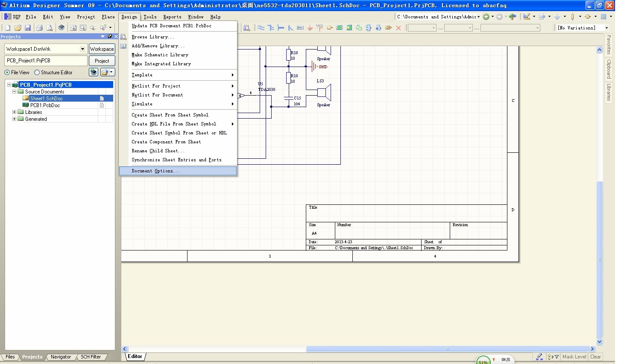Switch to the Navigator panel tab
This screenshot has height=364, width=627.
click(61, 357)
